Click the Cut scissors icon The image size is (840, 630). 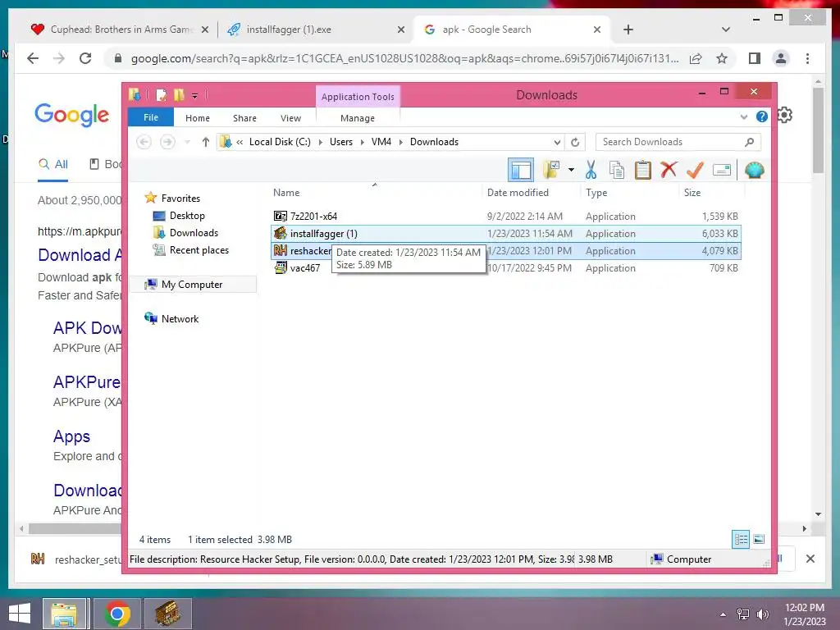click(x=591, y=171)
